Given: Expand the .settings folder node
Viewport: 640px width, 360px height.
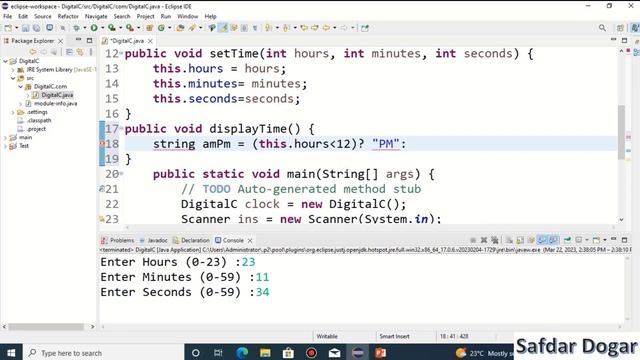Looking at the screenshot, I should (x=13, y=112).
